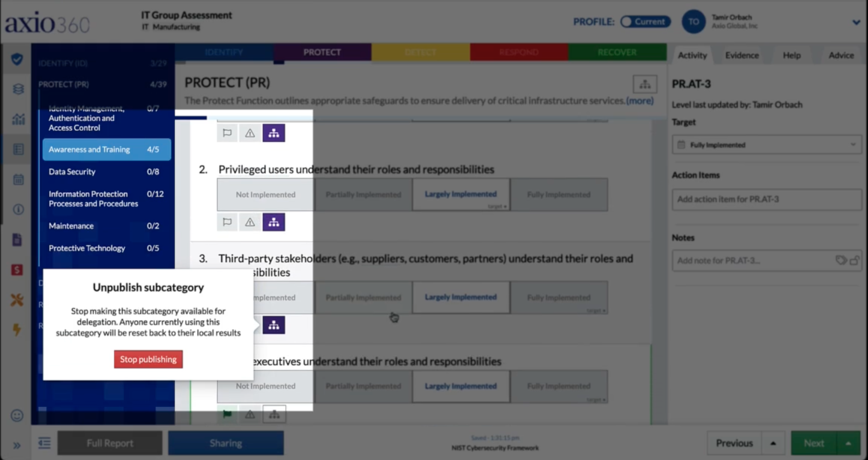This screenshot has height=460, width=868.
Task: Open the Target Fully Implemented dropdown
Action: tap(766, 145)
